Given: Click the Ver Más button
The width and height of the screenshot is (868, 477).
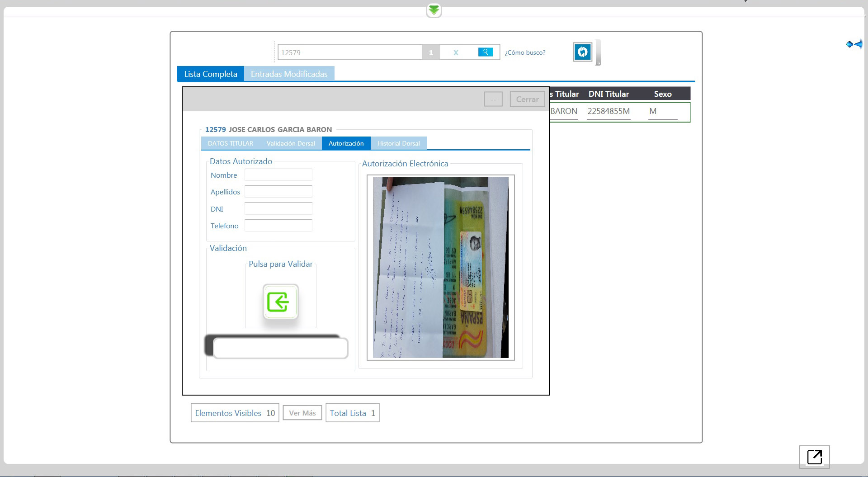Looking at the screenshot, I should pyautogui.click(x=302, y=413).
